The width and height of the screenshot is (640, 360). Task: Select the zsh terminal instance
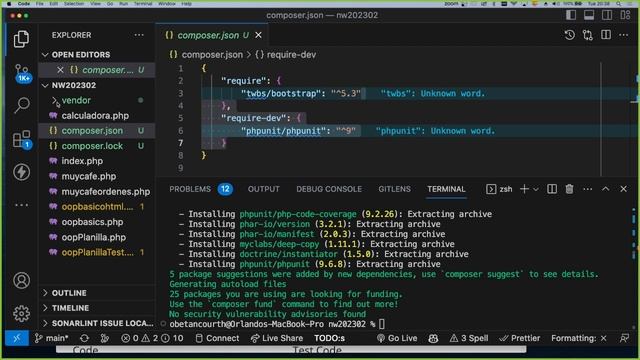pyautogui.click(x=499, y=189)
